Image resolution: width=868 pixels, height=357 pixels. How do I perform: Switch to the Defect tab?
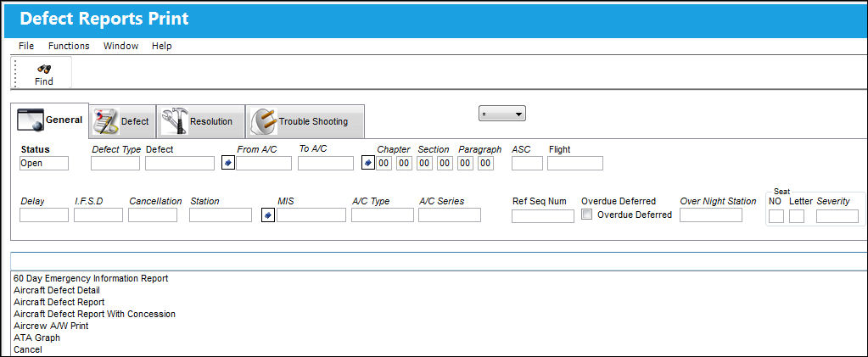(x=123, y=121)
